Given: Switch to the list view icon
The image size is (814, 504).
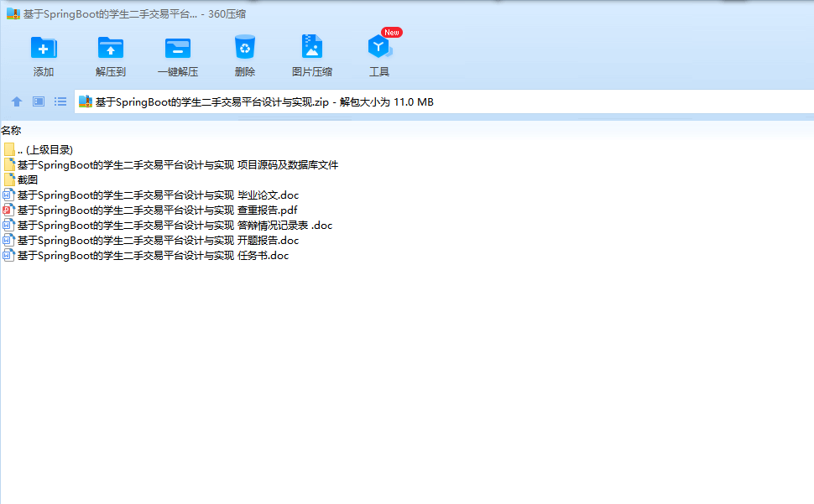Looking at the screenshot, I should click(x=60, y=101).
